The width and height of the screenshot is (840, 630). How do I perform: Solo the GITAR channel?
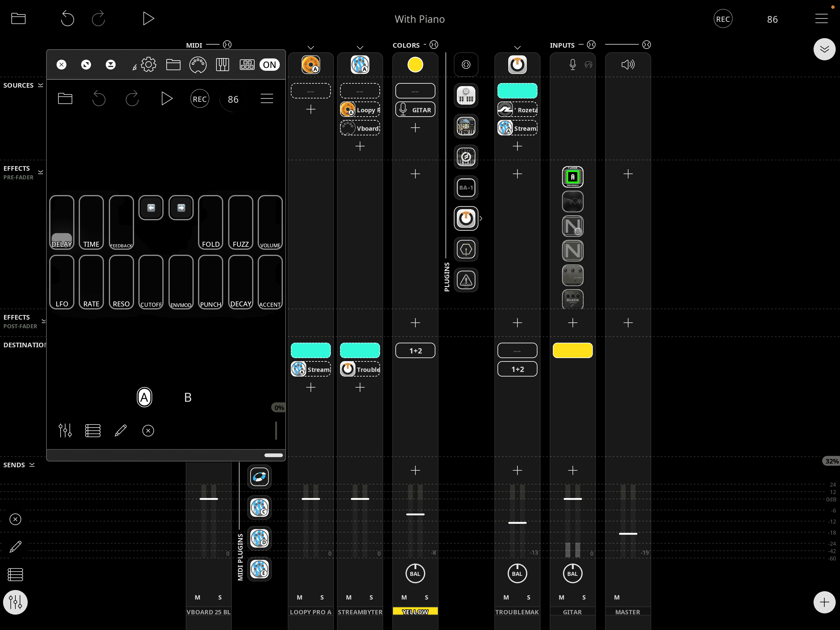(x=584, y=597)
